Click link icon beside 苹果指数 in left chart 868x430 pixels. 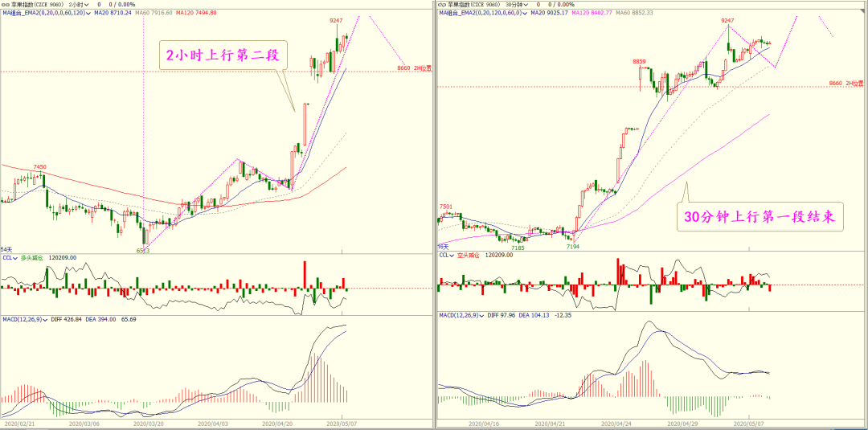tap(6, 4)
